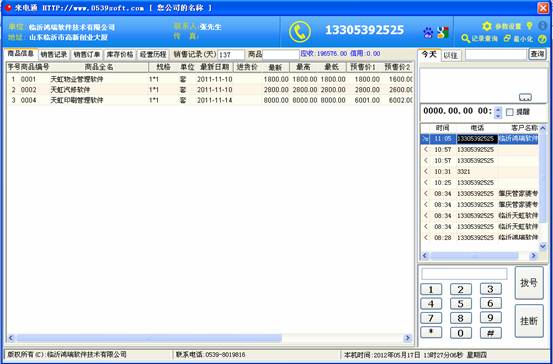Select product row 天虹物业管理软件
Screen dimensions: 553x364
[210, 79]
